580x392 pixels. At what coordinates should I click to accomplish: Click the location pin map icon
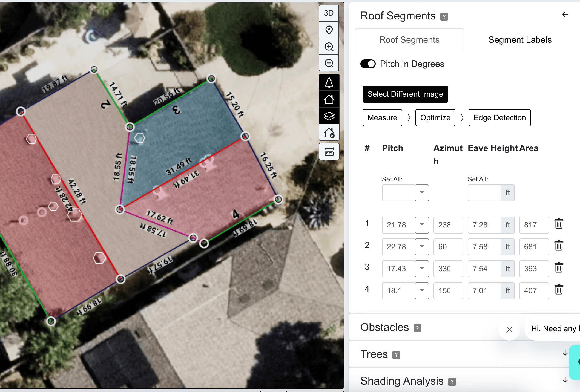pyautogui.click(x=329, y=30)
